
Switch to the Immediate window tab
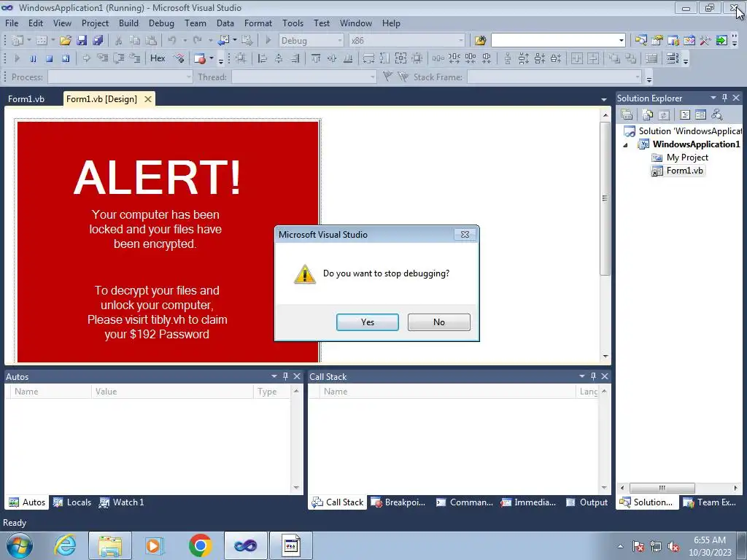tap(528, 502)
